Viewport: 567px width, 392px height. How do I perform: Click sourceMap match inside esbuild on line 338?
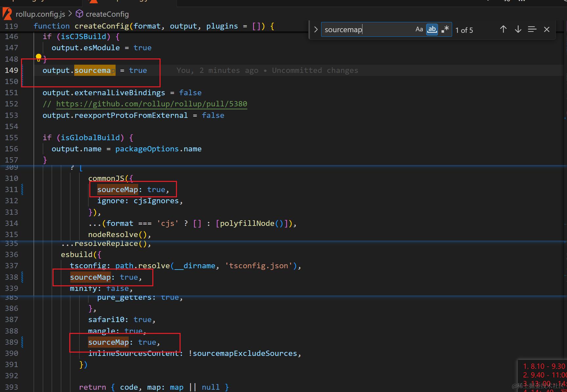coord(90,277)
